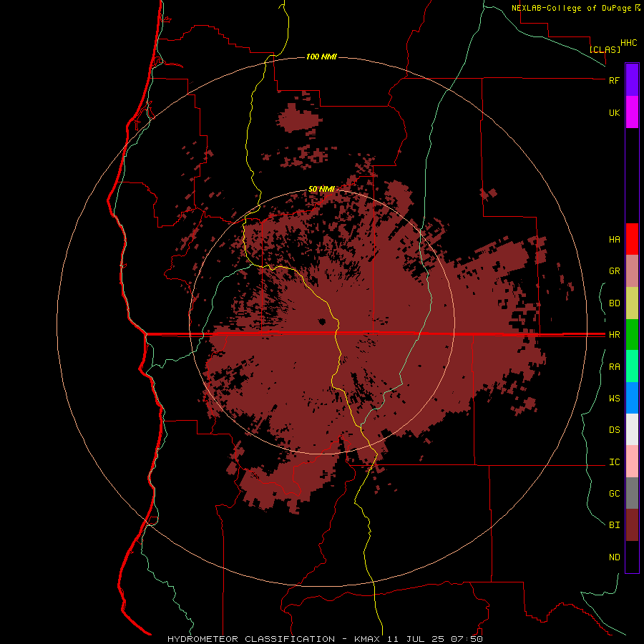Click the ND black legend swatch
The height and width of the screenshot is (644, 644).
coord(632,557)
